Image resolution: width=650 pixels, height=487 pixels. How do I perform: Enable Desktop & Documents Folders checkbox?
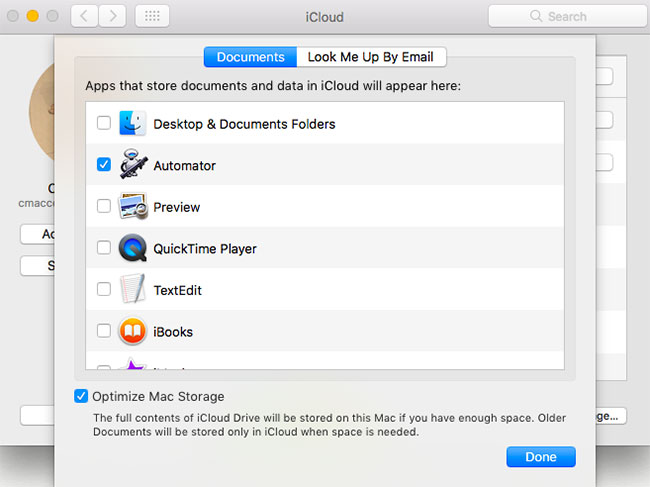point(104,124)
